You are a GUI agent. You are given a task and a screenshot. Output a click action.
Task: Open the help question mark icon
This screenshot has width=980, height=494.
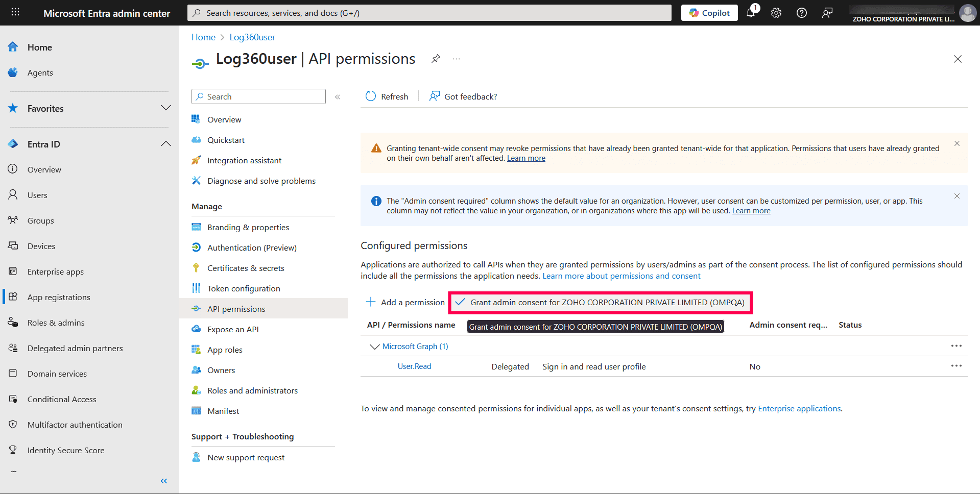801,13
